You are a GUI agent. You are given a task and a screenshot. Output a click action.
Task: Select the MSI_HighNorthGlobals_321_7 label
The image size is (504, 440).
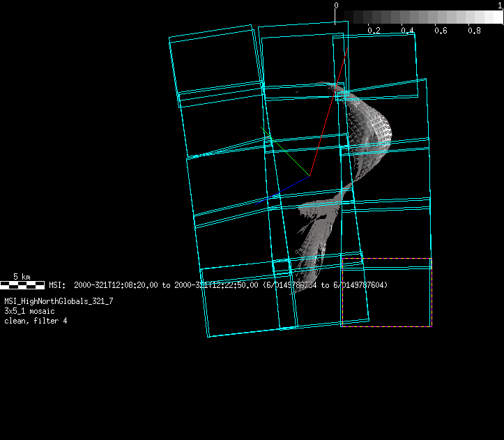59,301
